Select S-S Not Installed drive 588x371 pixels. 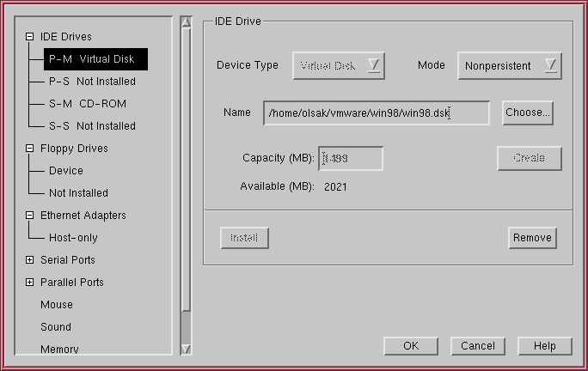point(92,126)
